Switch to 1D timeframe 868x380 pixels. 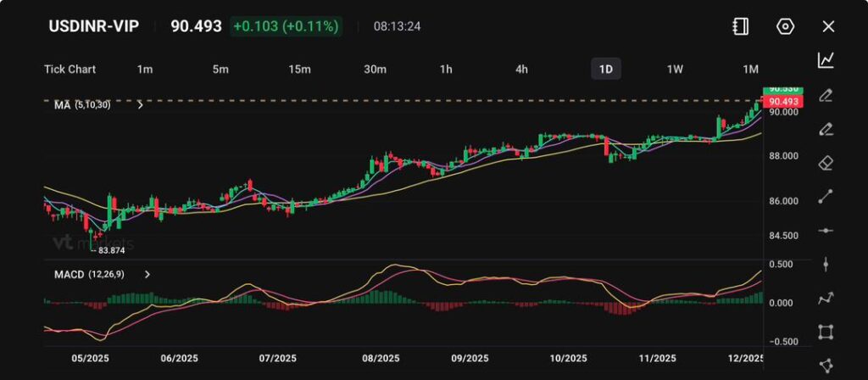point(605,69)
